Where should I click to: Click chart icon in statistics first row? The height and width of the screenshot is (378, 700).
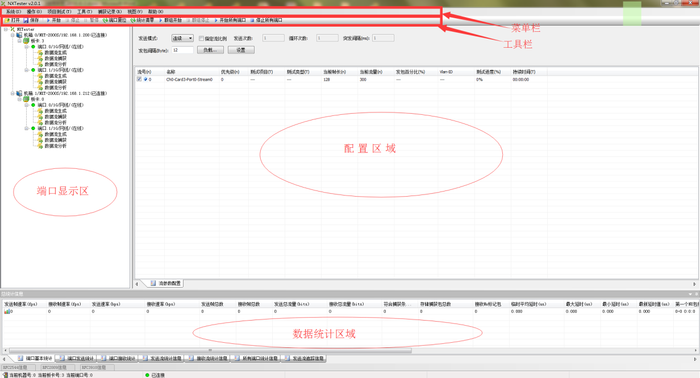tap(7, 312)
